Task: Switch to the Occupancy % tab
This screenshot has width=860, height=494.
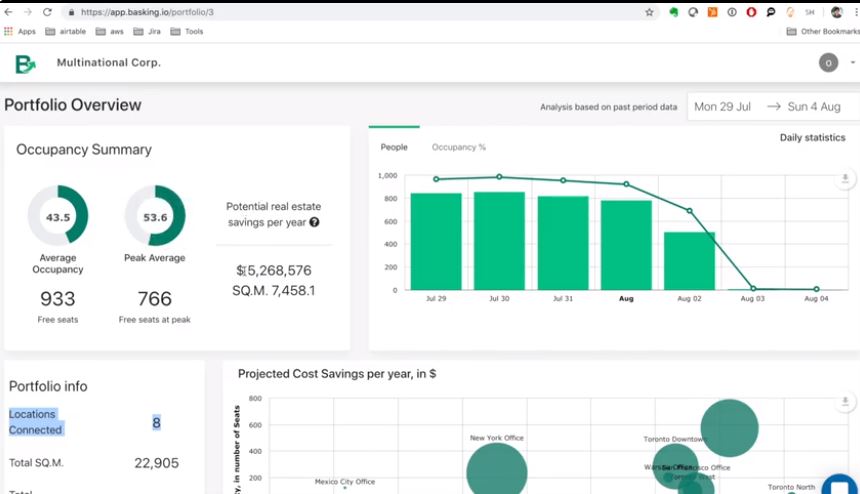Action: coord(459,147)
